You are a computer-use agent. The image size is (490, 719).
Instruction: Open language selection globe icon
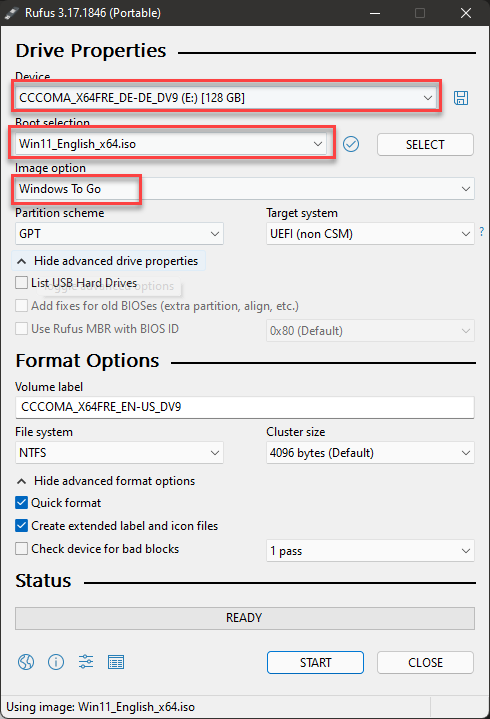pos(26,662)
